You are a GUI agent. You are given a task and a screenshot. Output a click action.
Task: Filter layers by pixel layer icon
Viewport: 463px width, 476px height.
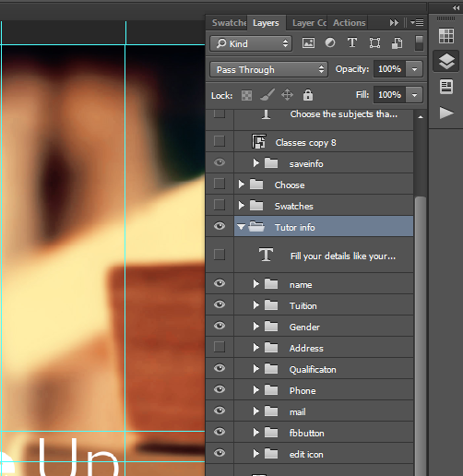coord(308,43)
